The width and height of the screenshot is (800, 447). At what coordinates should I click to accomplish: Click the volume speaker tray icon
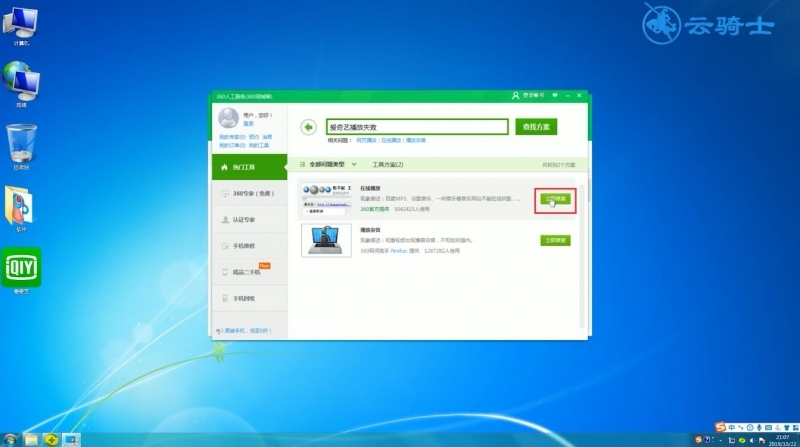coord(752,440)
